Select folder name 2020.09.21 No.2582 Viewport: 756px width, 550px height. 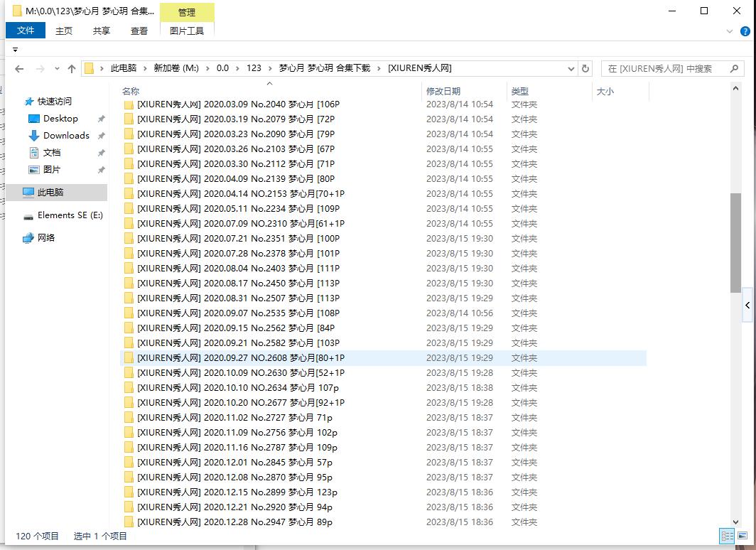coord(239,343)
